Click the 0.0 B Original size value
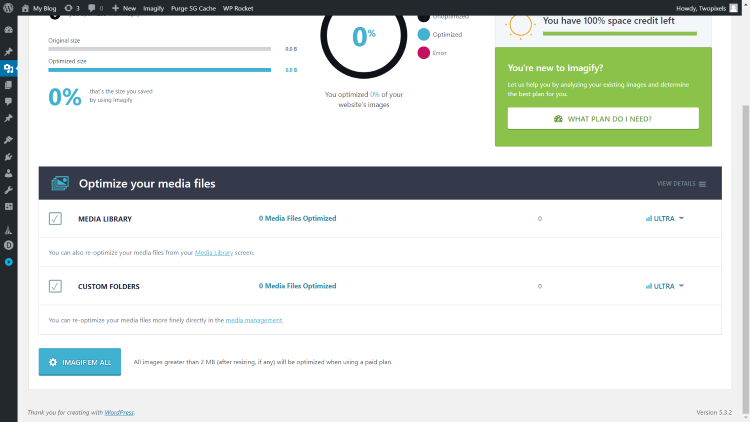 coord(291,49)
